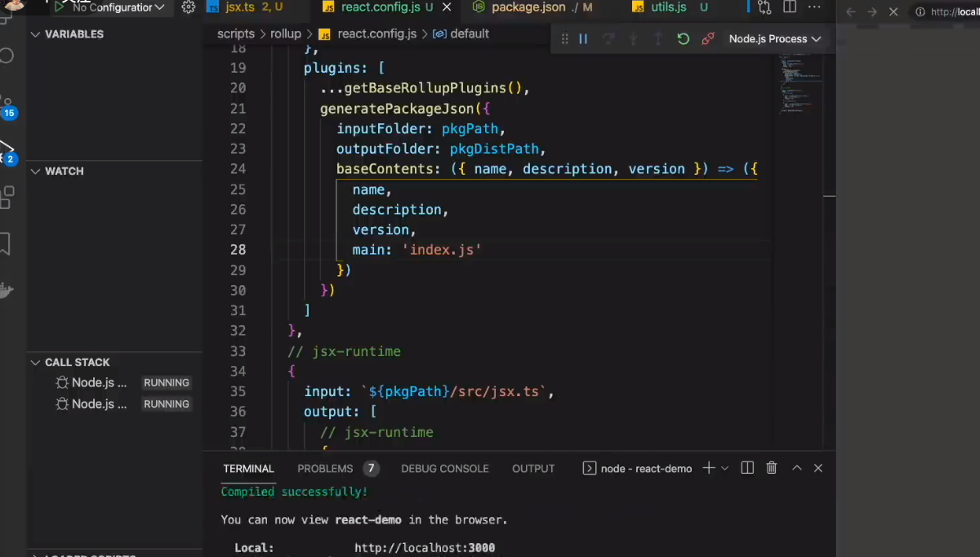The image size is (980, 557).
Task: Open the Extensions view
Action: pos(7,197)
